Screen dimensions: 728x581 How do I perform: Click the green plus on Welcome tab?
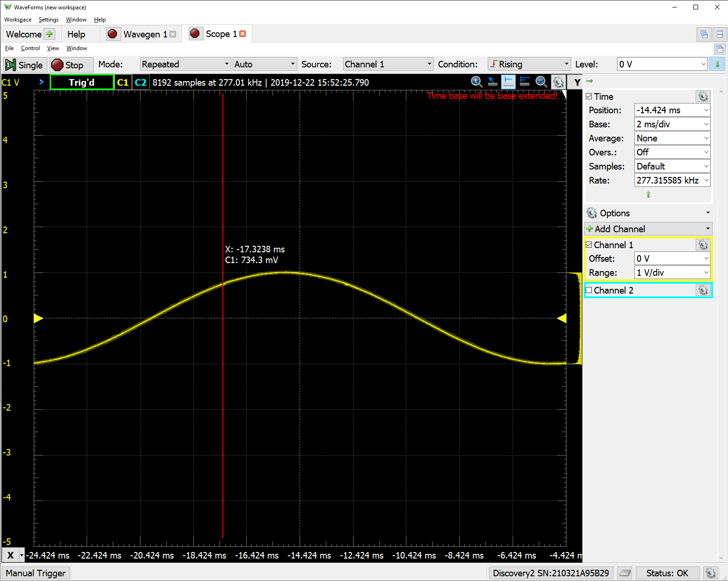(49, 34)
